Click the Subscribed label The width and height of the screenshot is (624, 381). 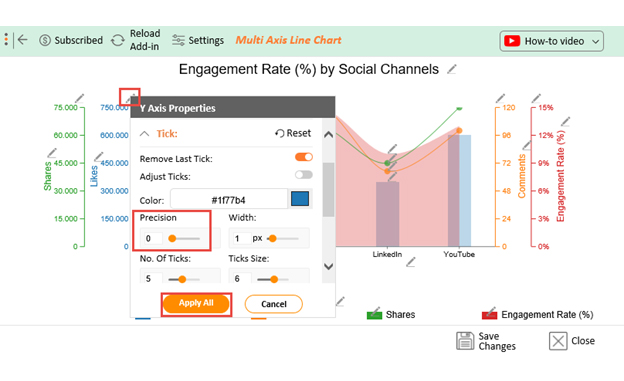click(78, 40)
